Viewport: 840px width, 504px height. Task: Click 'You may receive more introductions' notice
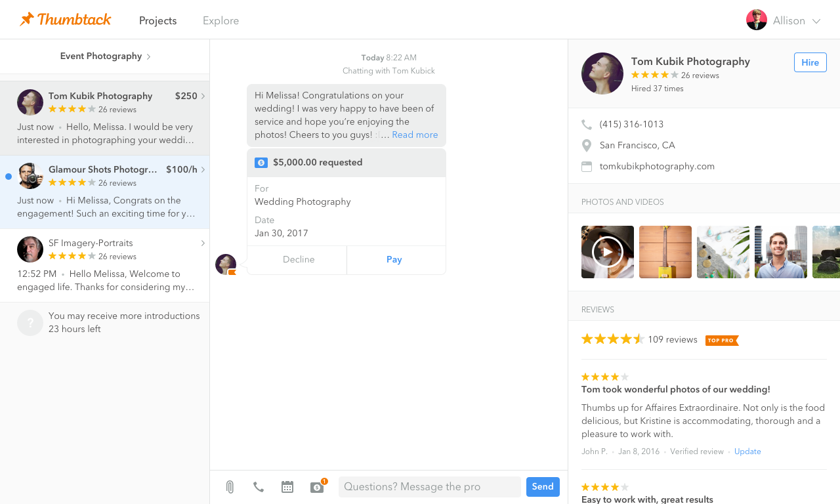124,316
